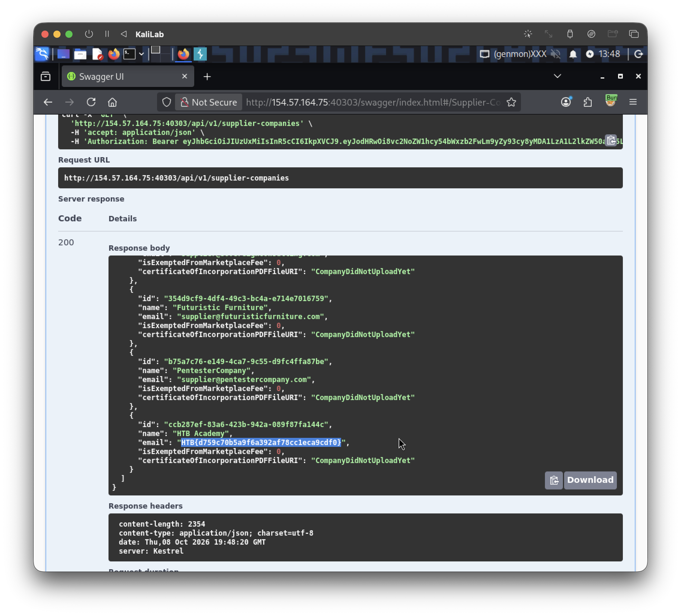Open the terminal emulator panel icon
This screenshot has width=681, height=616.
[129, 54]
